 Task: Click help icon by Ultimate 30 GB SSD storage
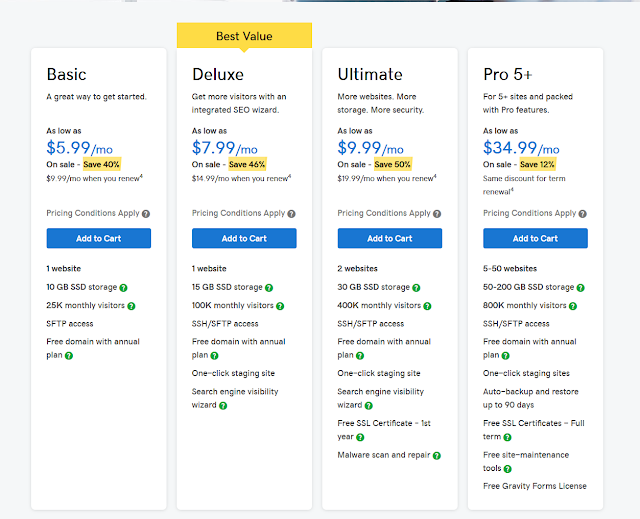click(x=416, y=288)
